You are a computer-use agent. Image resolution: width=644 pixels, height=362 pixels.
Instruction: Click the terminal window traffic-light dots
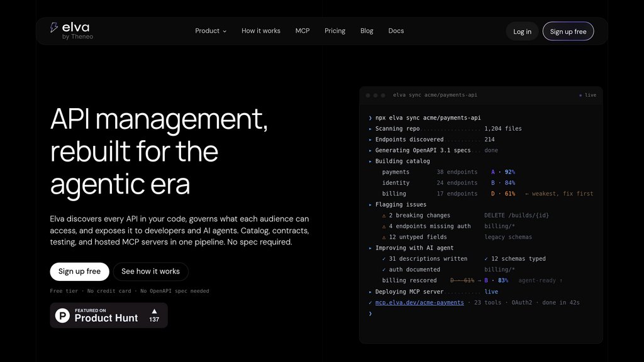(x=375, y=96)
